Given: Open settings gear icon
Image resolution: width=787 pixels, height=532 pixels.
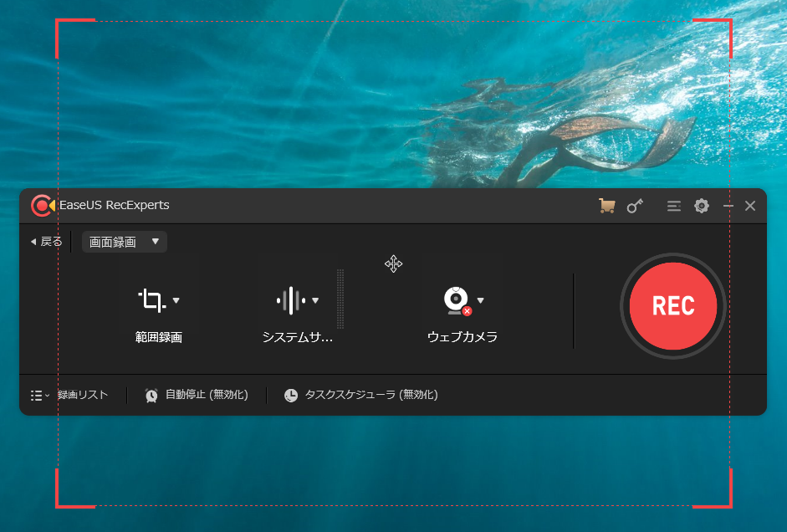Looking at the screenshot, I should point(701,206).
